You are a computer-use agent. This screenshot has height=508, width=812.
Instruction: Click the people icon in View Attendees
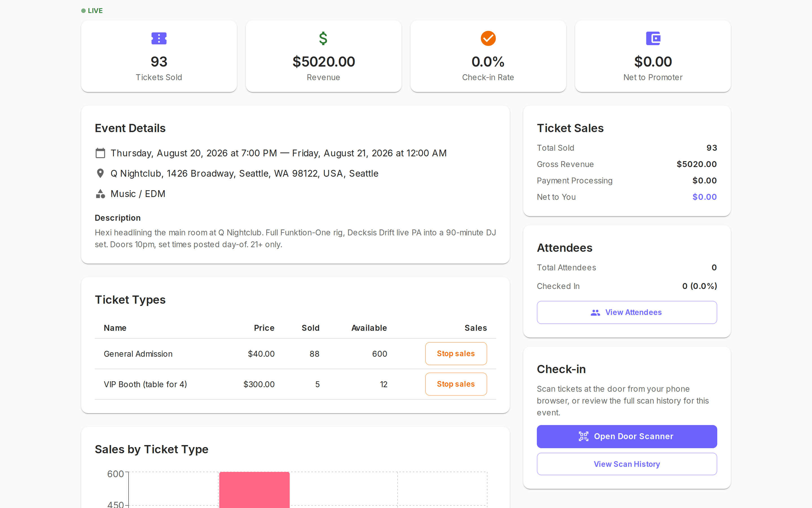595,312
